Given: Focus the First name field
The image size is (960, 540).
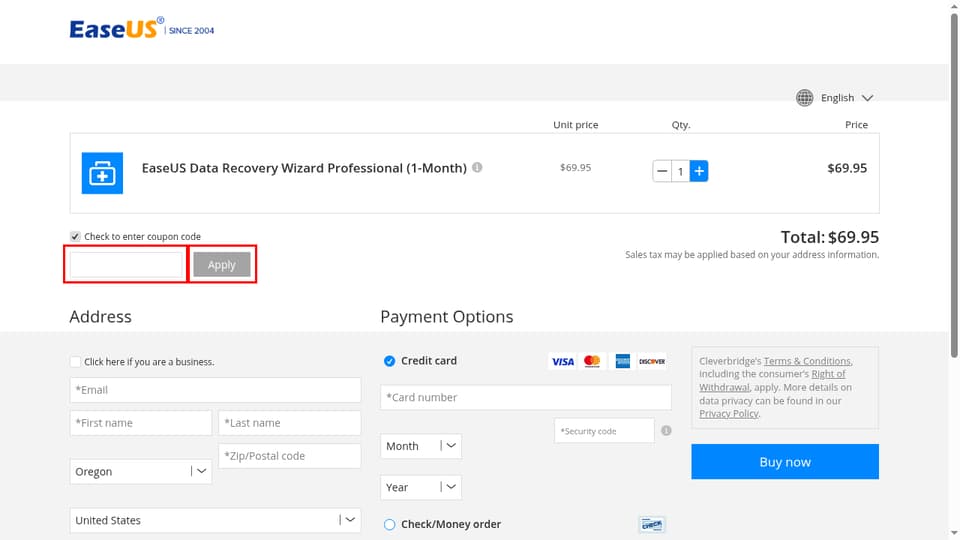Looking at the screenshot, I should pos(141,423).
